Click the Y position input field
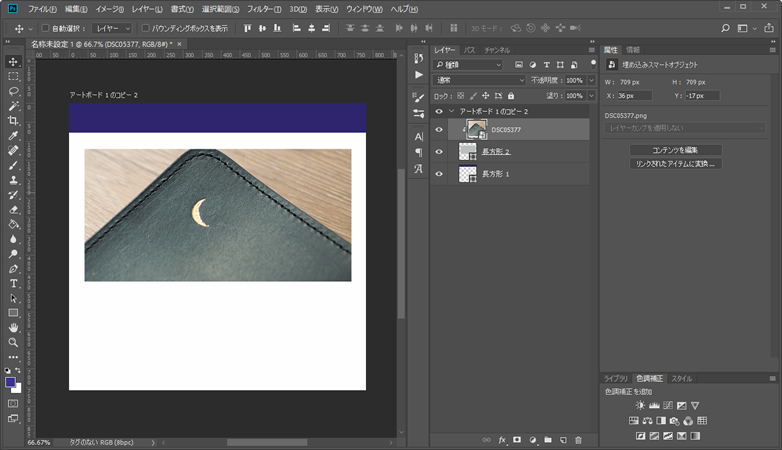The width and height of the screenshot is (782, 450). (702, 95)
